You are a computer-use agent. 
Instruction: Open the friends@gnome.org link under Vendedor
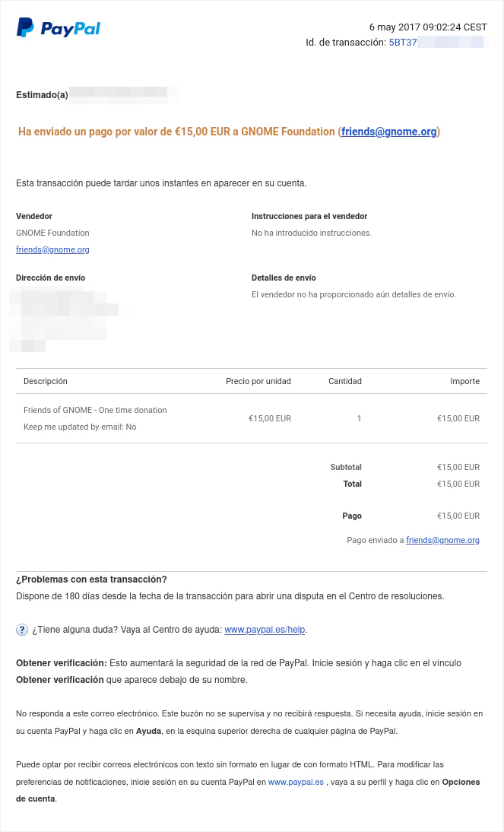52,249
